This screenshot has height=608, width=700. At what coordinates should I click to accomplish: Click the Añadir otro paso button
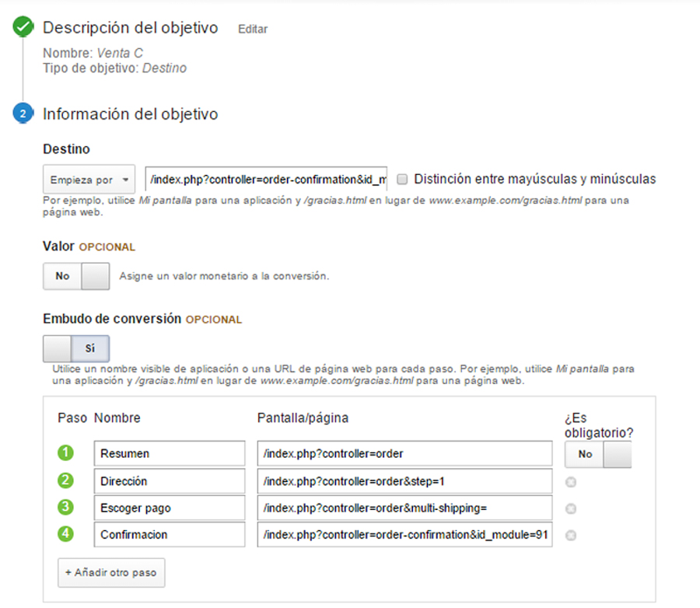pyautogui.click(x=111, y=572)
